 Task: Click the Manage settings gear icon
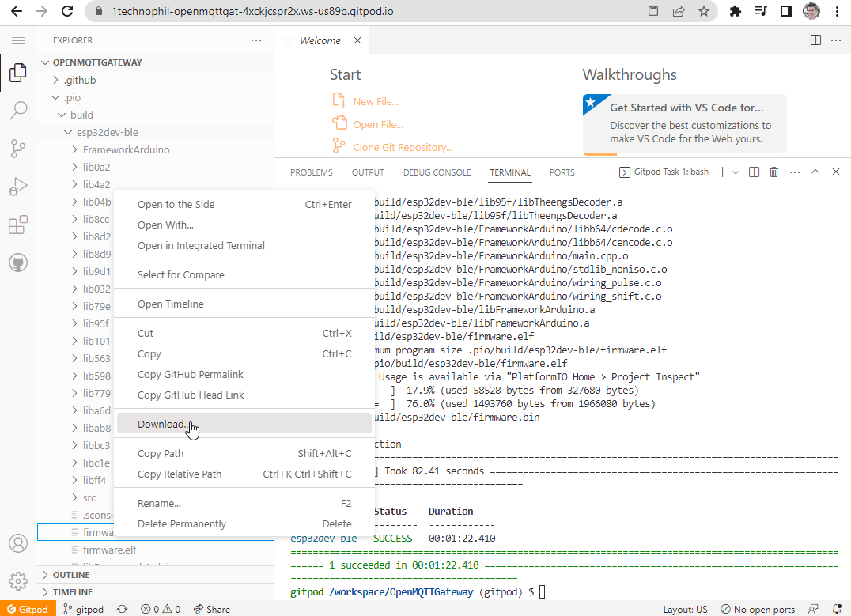(x=18, y=580)
